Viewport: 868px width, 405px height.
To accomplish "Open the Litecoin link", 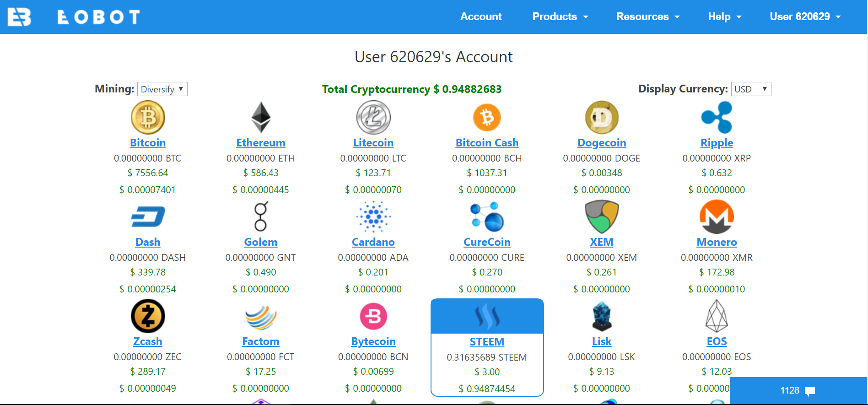I will (x=373, y=143).
